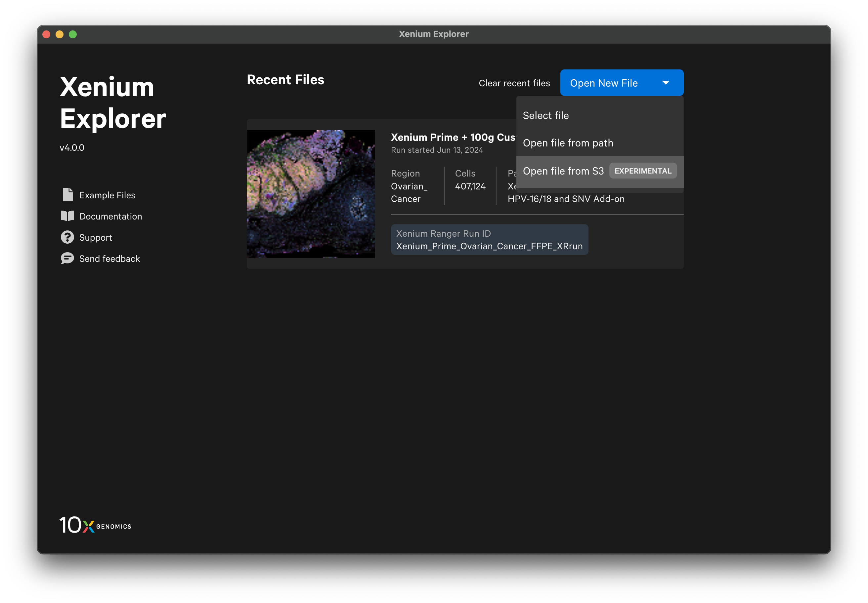Image resolution: width=868 pixels, height=603 pixels.
Task: Clear recent files
Action: tap(514, 83)
